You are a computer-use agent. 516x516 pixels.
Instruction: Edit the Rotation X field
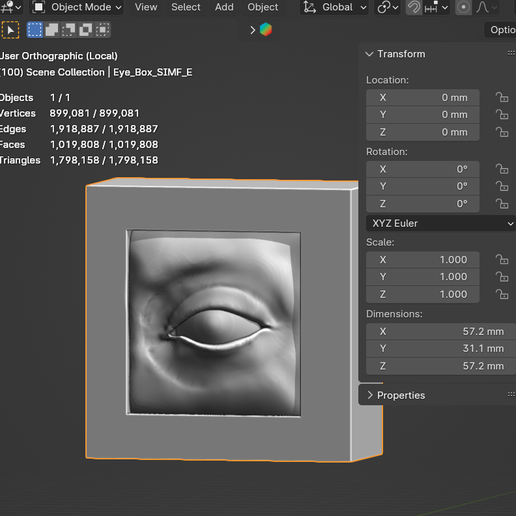click(423, 169)
